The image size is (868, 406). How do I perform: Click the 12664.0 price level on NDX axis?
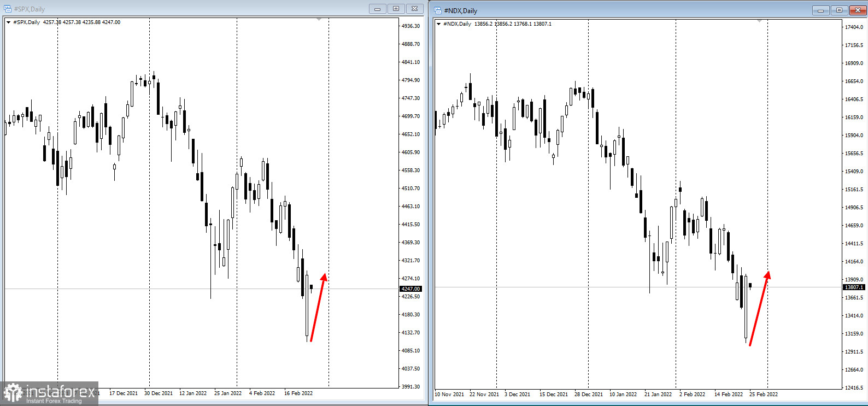pyautogui.click(x=854, y=370)
